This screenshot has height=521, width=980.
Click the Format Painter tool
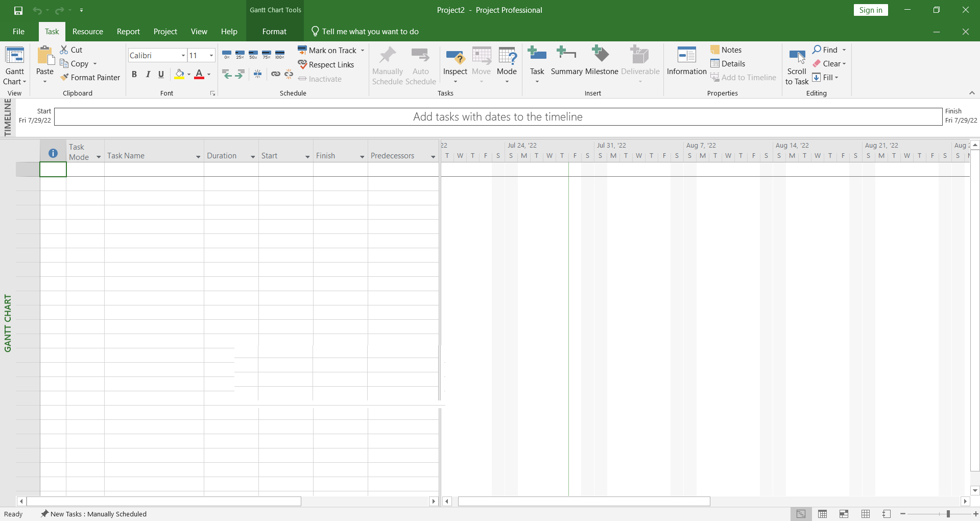click(90, 78)
